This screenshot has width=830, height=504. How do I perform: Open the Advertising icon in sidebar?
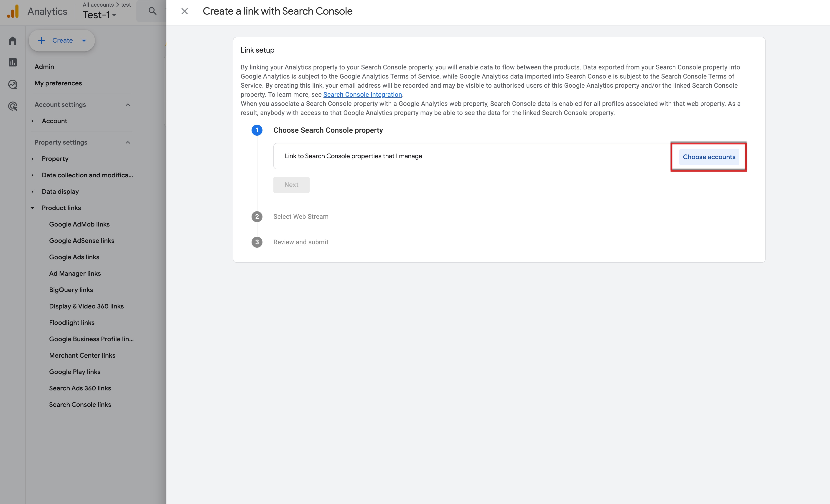pyautogui.click(x=13, y=107)
